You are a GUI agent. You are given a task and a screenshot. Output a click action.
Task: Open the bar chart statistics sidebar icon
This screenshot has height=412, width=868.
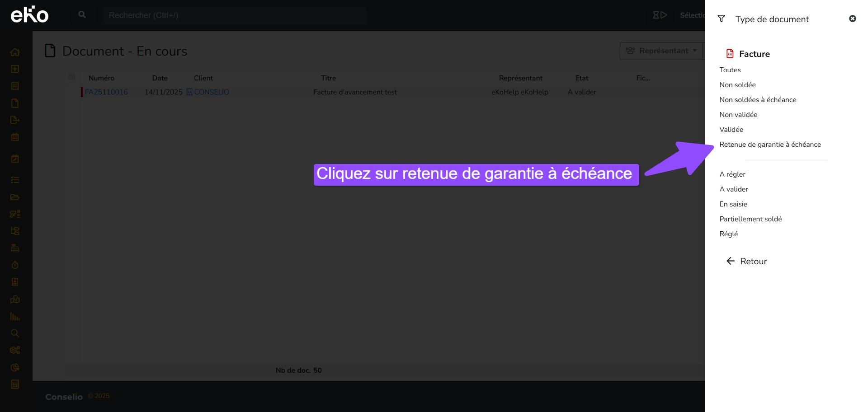[15, 317]
